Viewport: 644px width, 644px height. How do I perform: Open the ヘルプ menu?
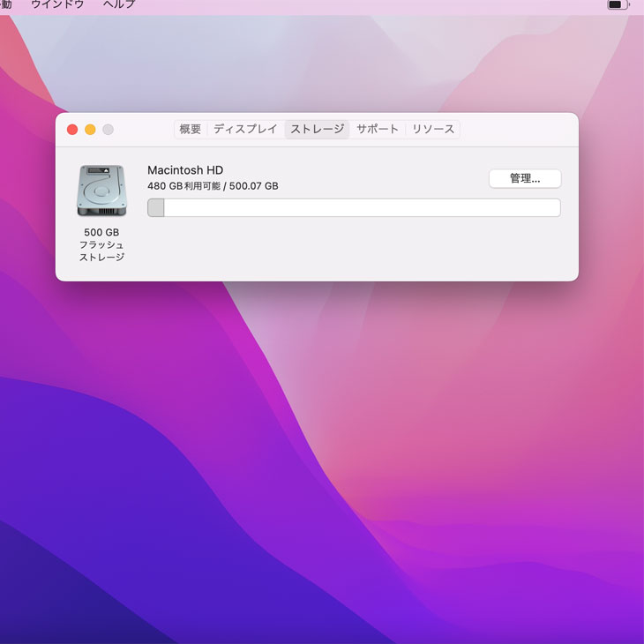click(119, 4)
